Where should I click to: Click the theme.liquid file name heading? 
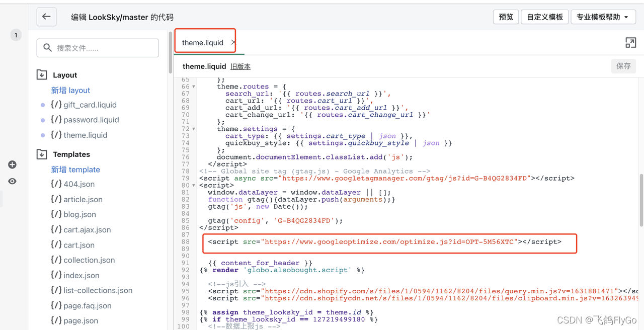pos(204,66)
